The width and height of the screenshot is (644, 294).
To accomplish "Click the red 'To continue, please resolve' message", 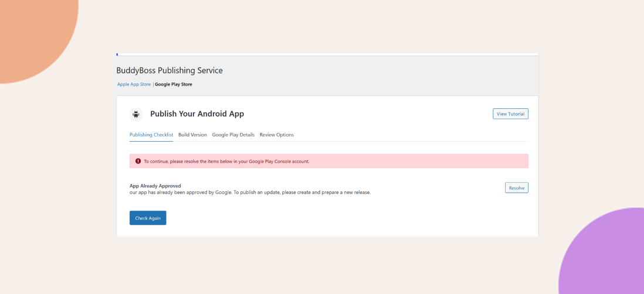I will (329, 161).
